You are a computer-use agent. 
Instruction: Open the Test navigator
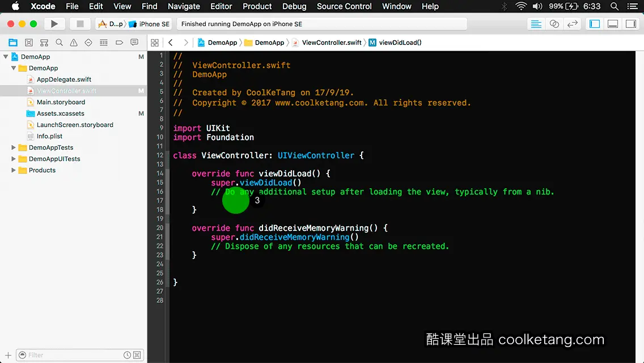tap(88, 43)
